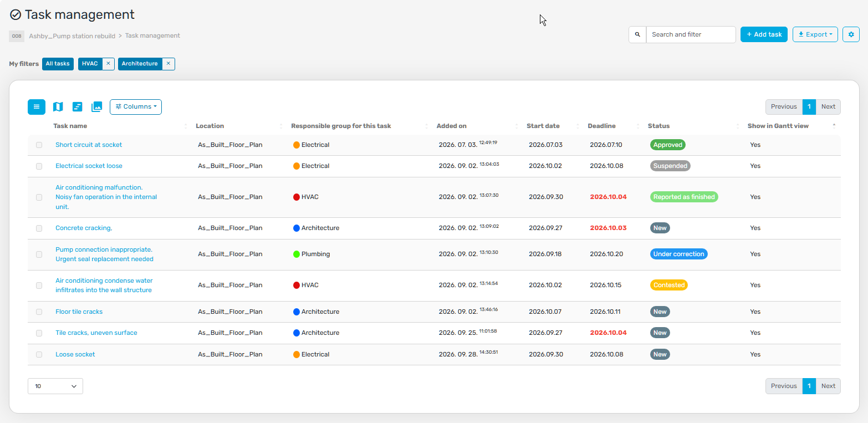Open the image gallery view icon
This screenshot has height=423, width=868.
coord(97,106)
